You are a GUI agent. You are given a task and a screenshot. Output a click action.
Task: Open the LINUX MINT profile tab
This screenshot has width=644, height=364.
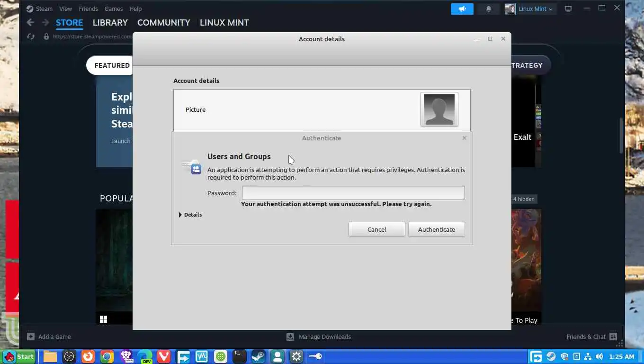(224, 23)
